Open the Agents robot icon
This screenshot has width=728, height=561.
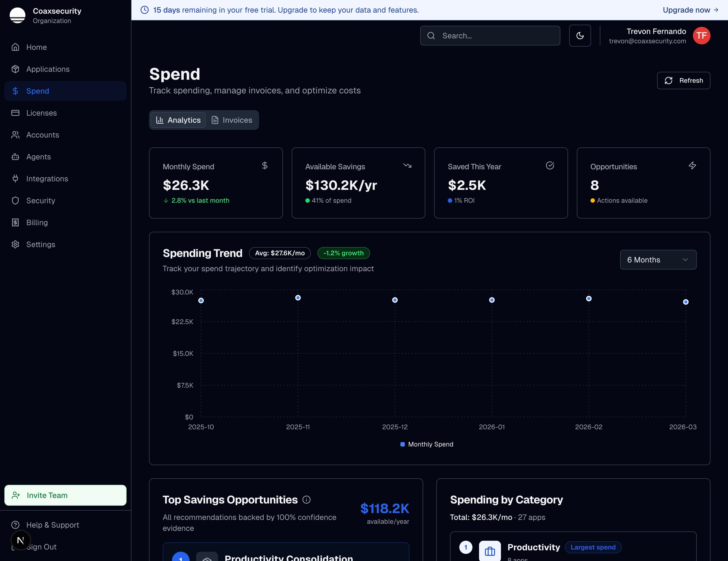coord(15,157)
